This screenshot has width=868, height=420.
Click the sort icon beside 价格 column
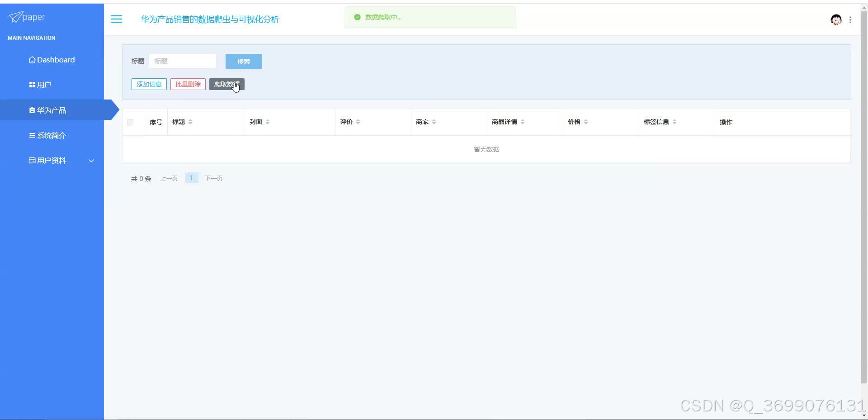(586, 122)
